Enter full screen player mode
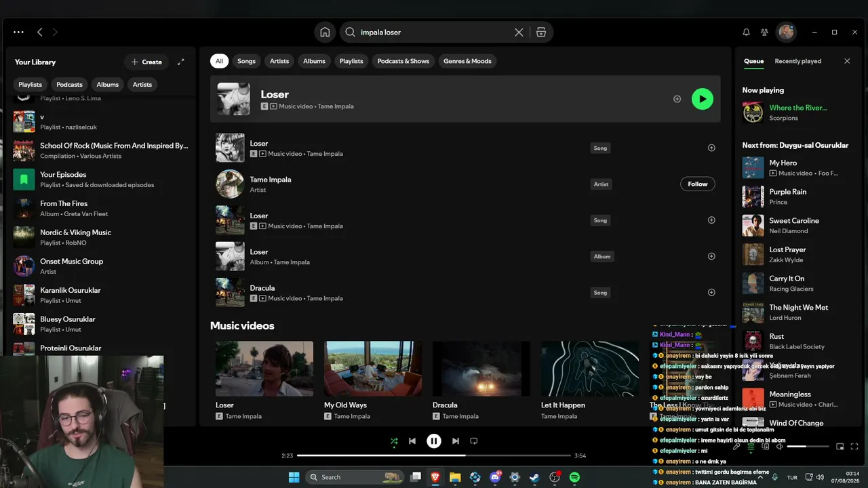 pos(854,447)
